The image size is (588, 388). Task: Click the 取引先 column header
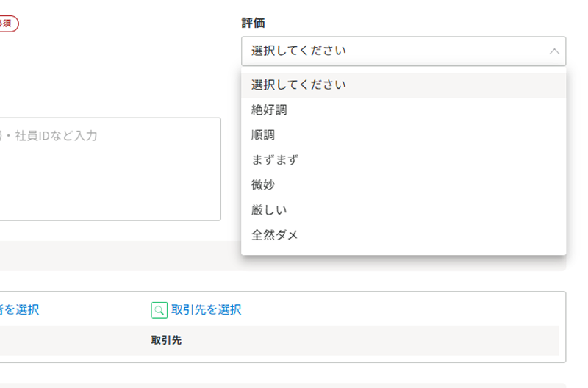pyautogui.click(x=166, y=340)
